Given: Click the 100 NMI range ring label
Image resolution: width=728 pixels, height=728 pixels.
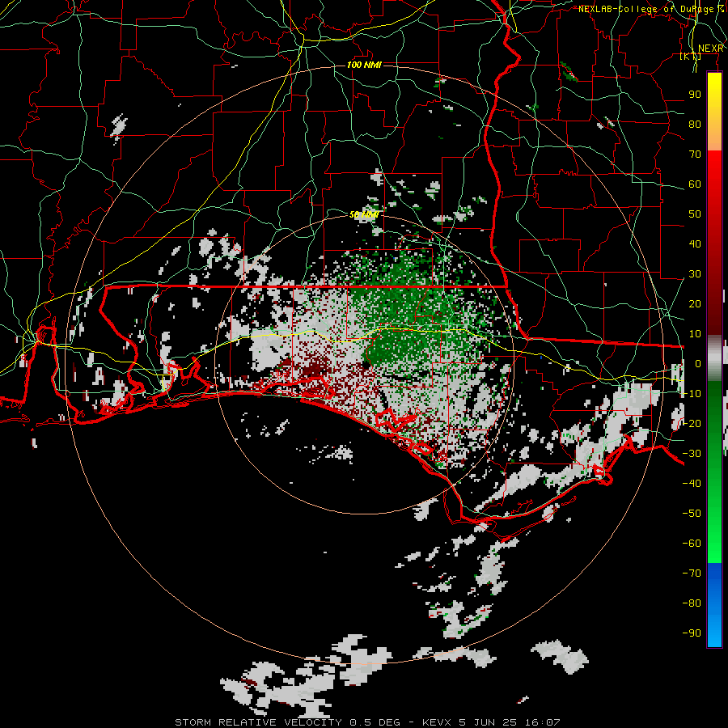Looking at the screenshot, I should 364,65.
